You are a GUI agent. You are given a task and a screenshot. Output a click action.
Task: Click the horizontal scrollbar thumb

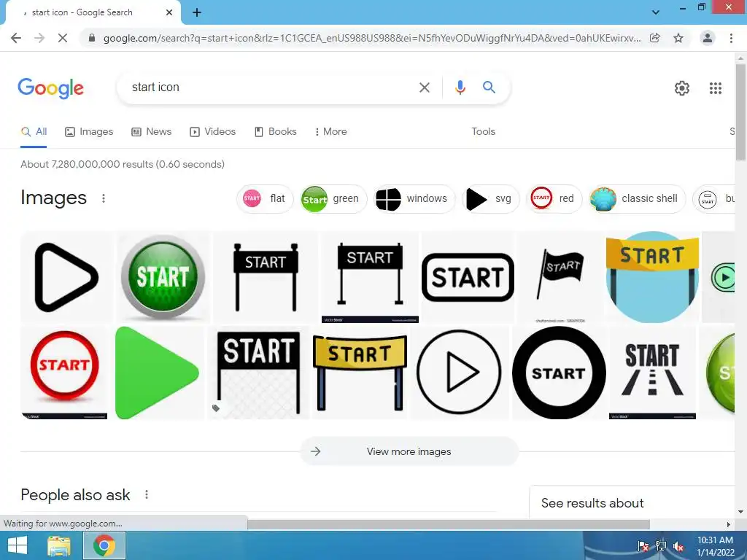tap(449, 524)
